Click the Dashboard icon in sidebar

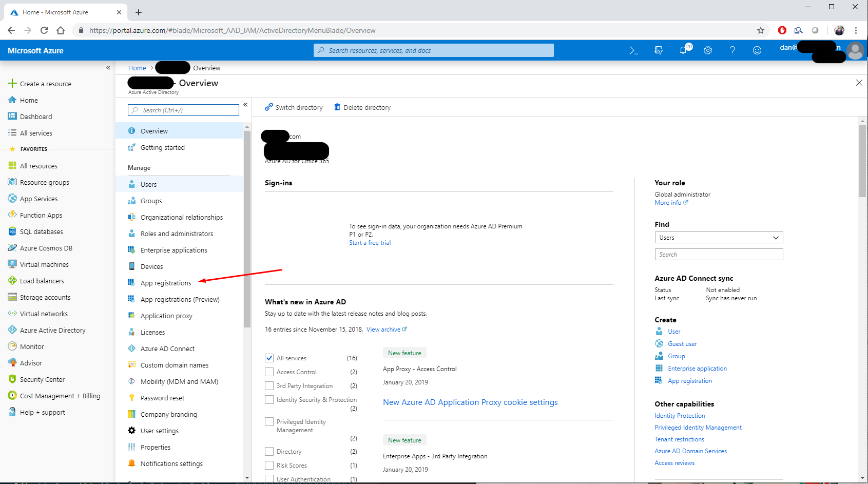point(12,116)
